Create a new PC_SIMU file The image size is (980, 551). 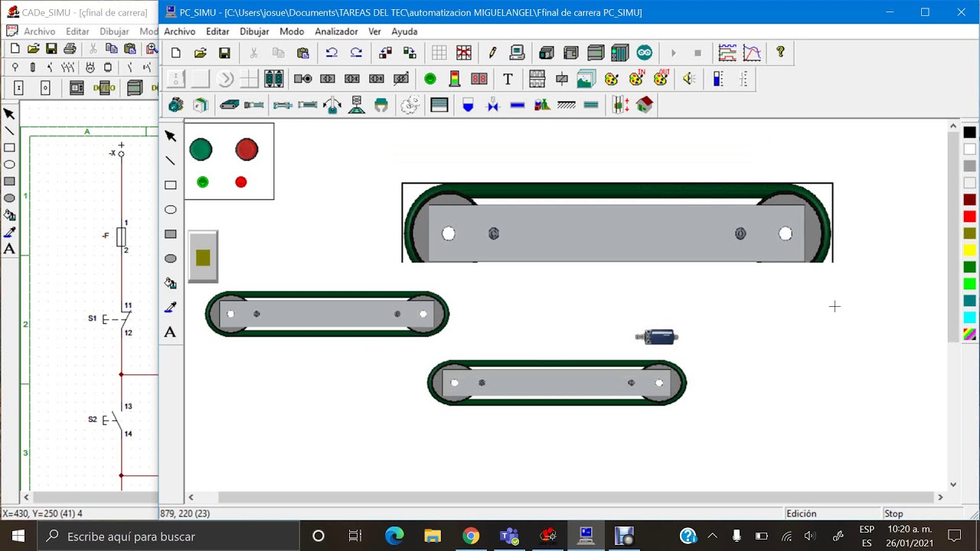(x=176, y=53)
